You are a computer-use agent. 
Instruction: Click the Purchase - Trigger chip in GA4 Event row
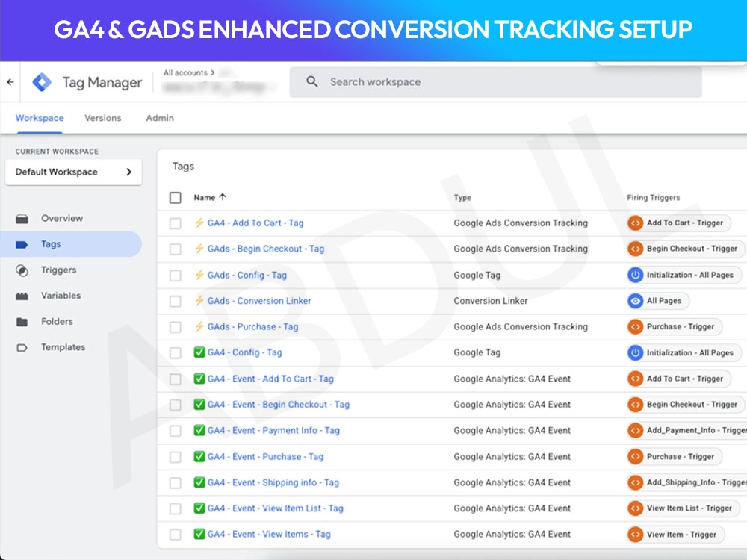[675, 457]
